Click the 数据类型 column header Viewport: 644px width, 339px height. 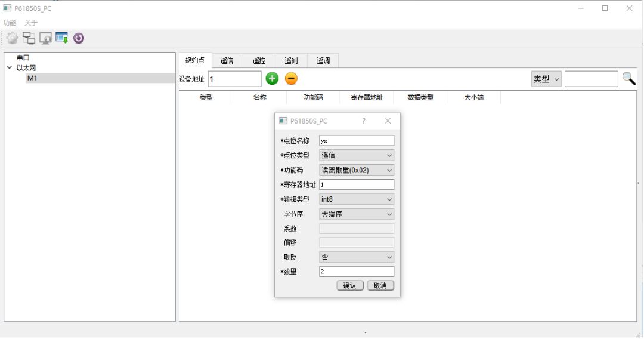click(420, 98)
